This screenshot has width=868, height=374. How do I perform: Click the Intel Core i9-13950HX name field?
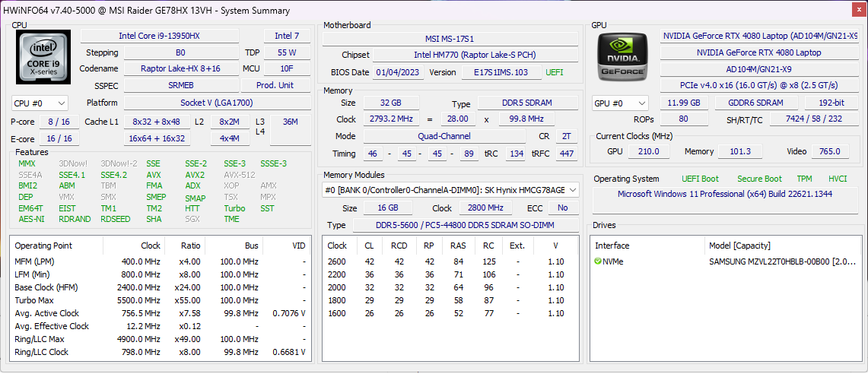pyautogui.click(x=159, y=36)
